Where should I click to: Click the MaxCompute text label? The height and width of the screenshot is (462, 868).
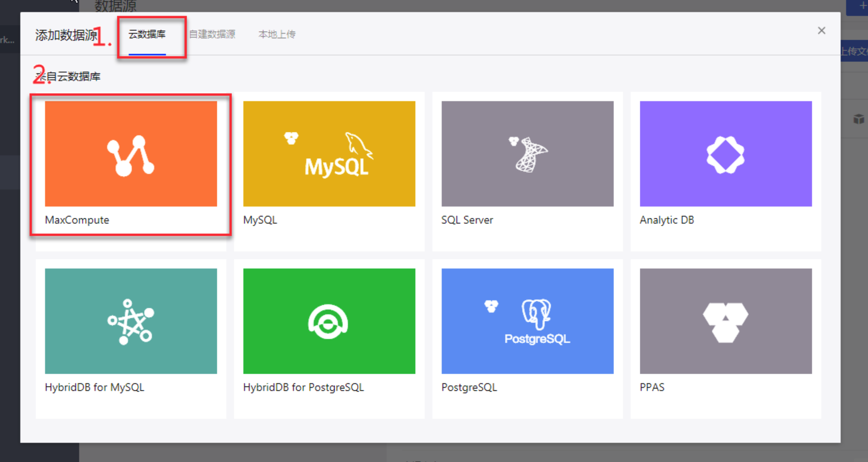tap(77, 220)
